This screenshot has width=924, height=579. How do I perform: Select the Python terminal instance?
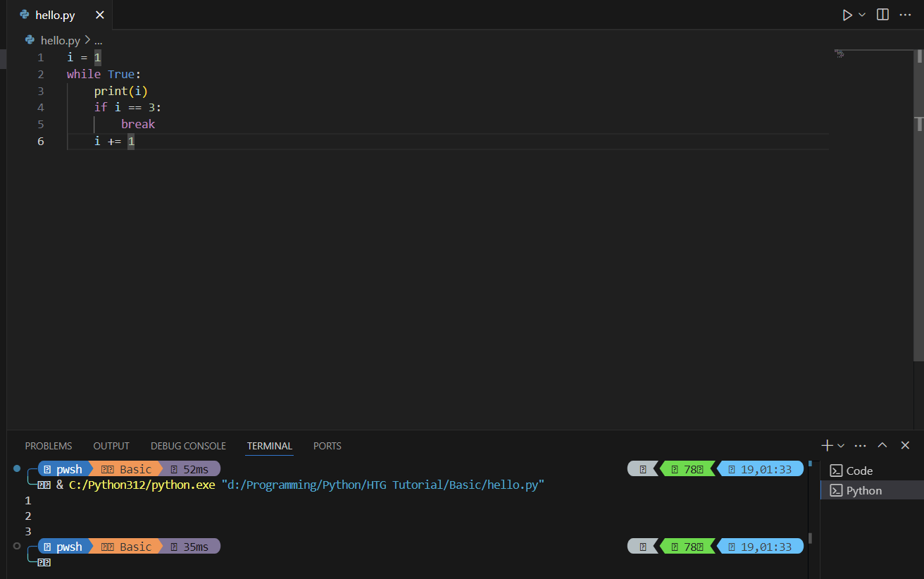tap(863, 490)
